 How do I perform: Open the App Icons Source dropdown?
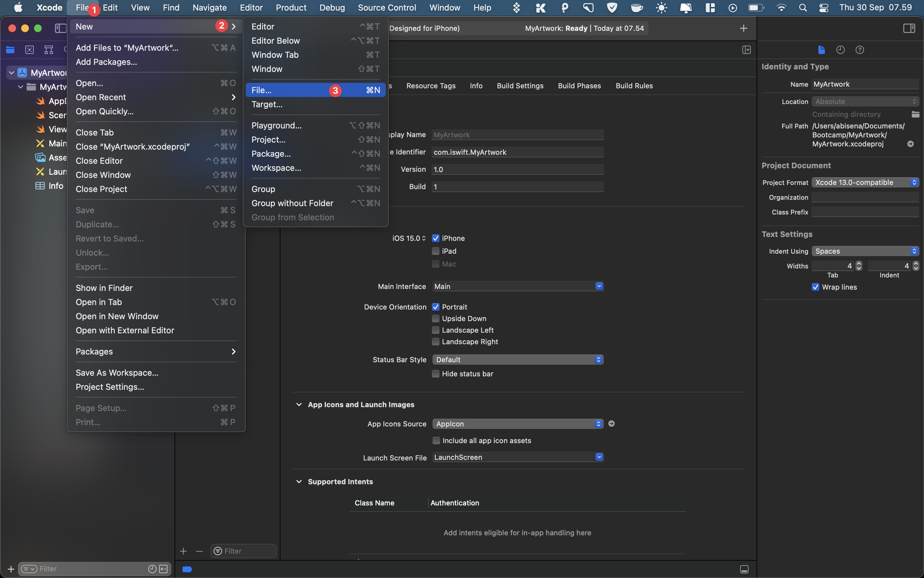tap(518, 424)
